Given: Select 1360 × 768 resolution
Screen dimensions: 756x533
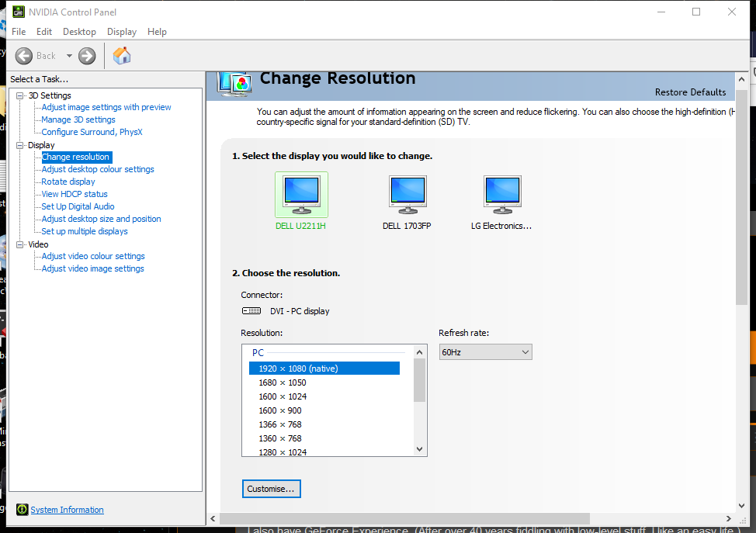Looking at the screenshot, I should 280,438.
